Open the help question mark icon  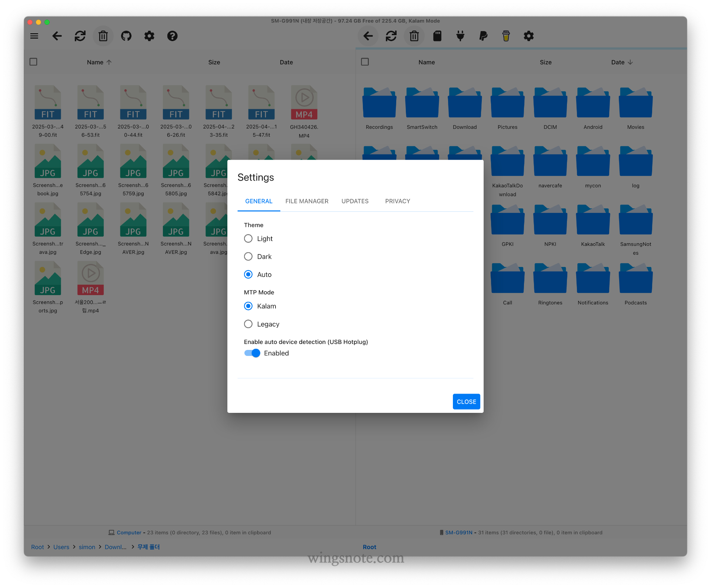(172, 36)
